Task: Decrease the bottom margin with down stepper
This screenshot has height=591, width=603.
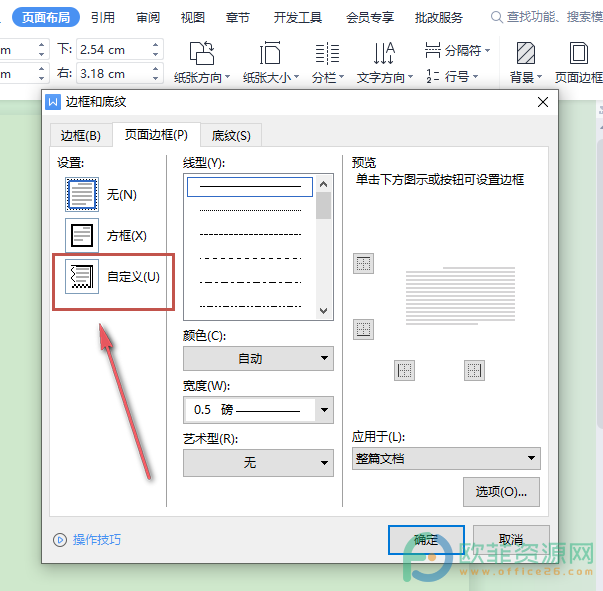Action: [155, 54]
